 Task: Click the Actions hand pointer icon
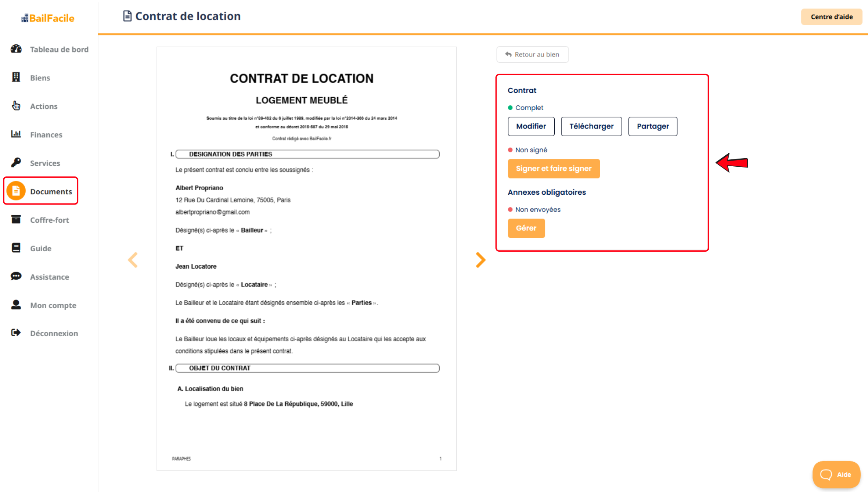point(16,106)
